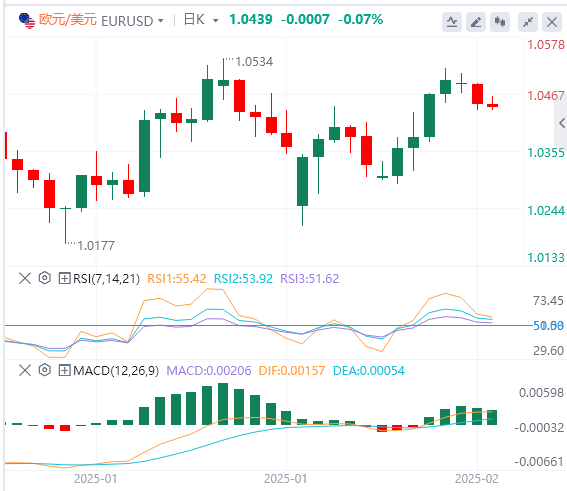Switch chart type with candlestick icon
The height and width of the screenshot is (491, 567).
click(x=500, y=22)
